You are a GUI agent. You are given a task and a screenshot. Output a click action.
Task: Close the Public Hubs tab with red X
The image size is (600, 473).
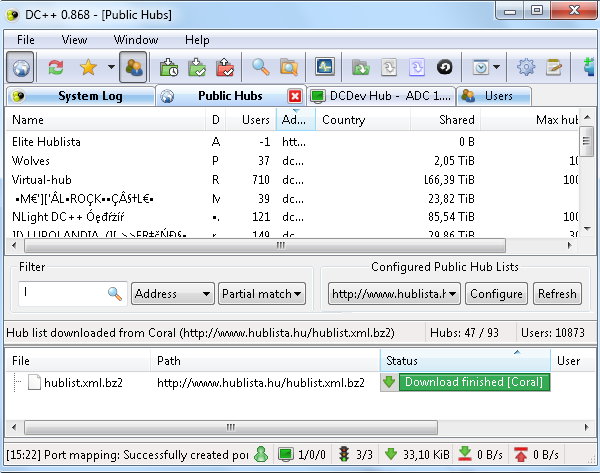tap(295, 96)
